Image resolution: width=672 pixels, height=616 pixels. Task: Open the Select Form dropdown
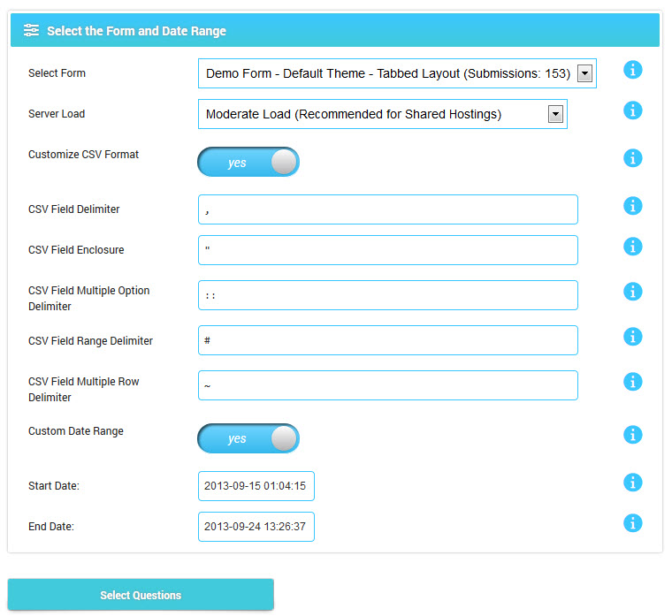pos(397,73)
